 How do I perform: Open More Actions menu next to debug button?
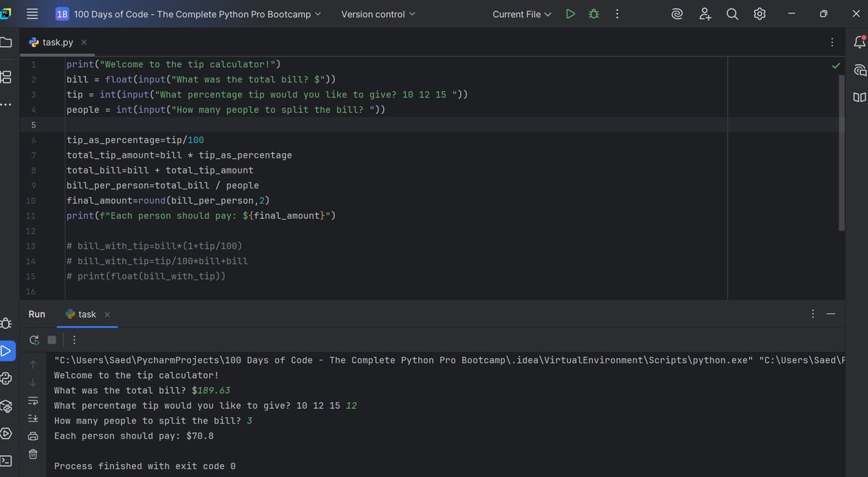(x=617, y=14)
